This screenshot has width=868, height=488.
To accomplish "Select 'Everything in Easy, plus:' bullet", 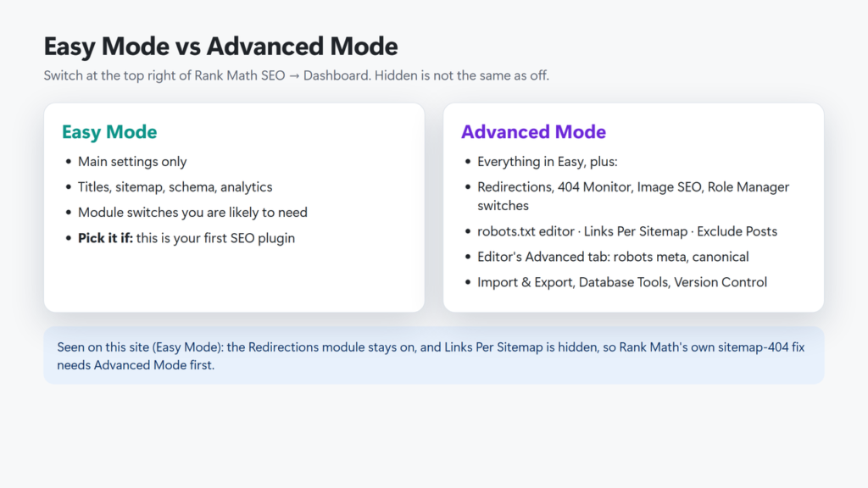I will 547,162.
